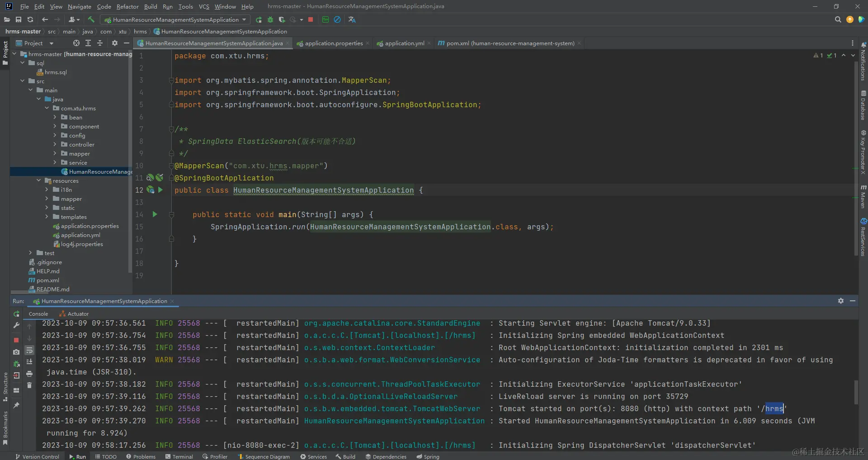Take a thread dump with camera icon

point(16,351)
